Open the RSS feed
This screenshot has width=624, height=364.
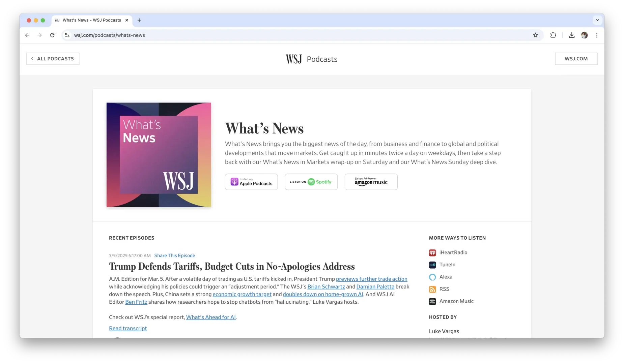click(x=444, y=289)
